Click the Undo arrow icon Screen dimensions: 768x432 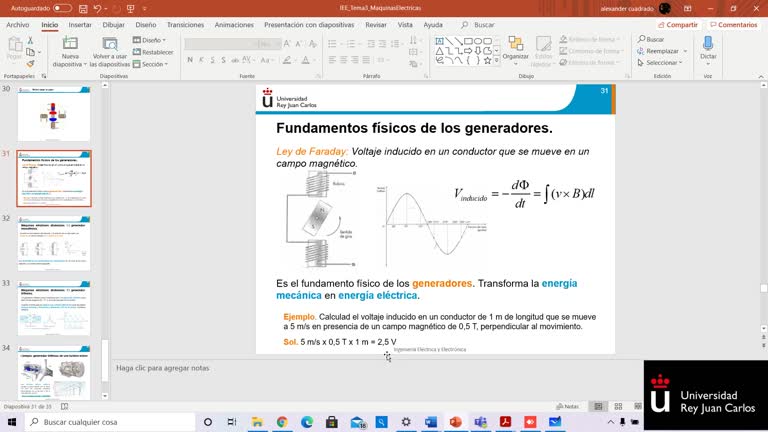coord(97,8)
